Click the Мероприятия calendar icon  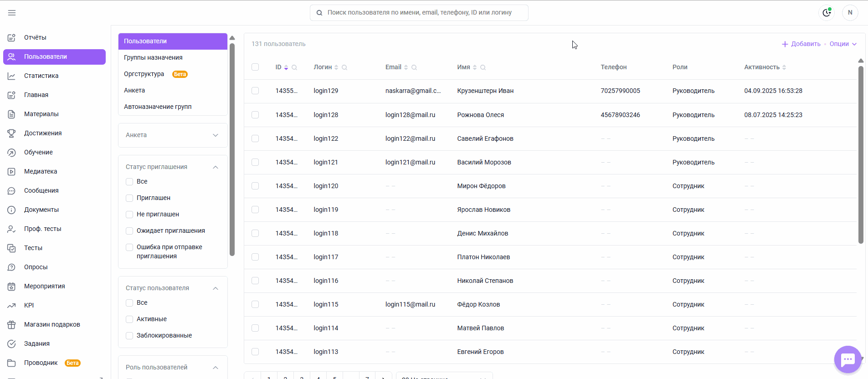12,286
